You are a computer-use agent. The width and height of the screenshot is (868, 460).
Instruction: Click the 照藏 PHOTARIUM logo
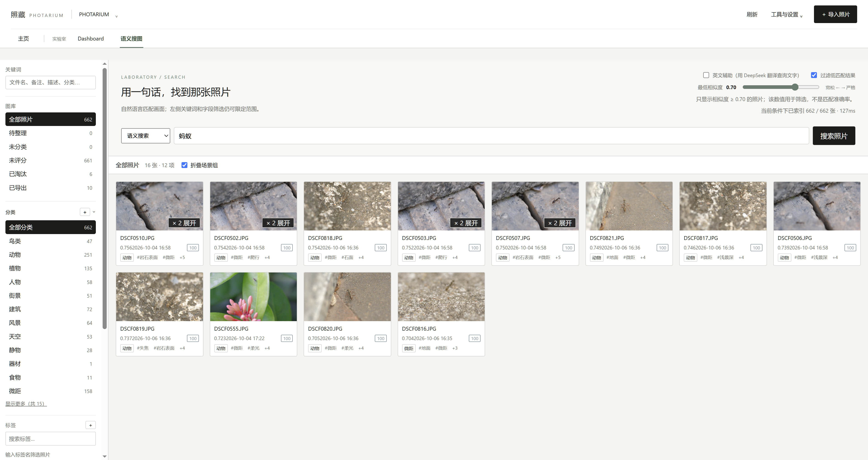coord(37,14)
